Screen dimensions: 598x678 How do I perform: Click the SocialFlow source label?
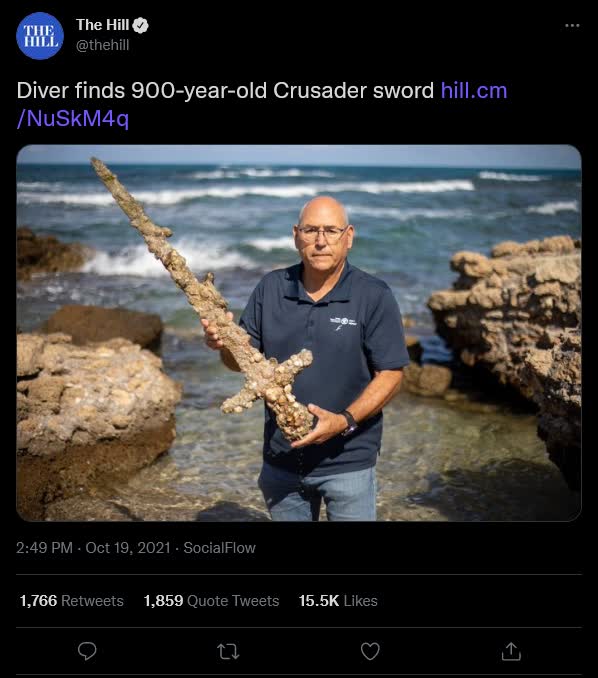[220, 548]
